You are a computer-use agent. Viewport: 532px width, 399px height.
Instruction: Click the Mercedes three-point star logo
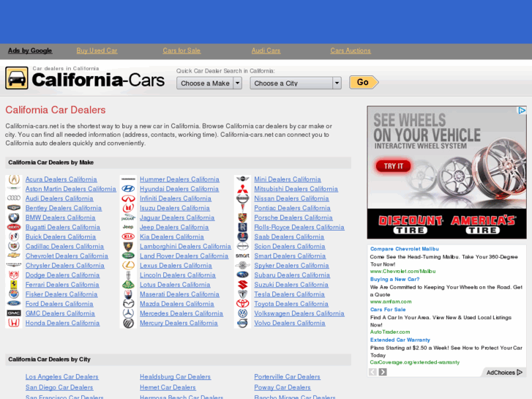tap(128, 313)
